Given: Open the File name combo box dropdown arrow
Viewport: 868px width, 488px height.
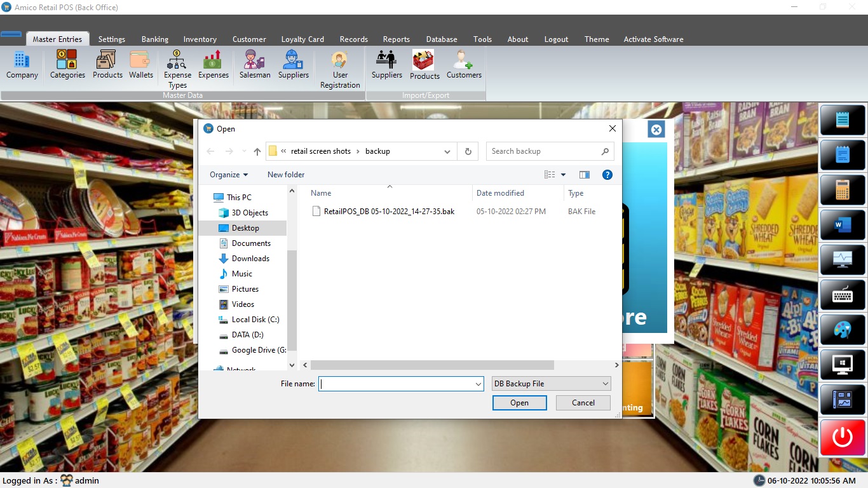Looking at the screenshot, I should pos(478,384).
